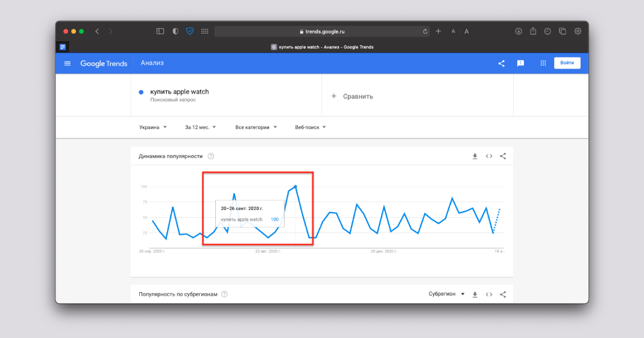The width and height of the screenshot is (644, 338).
Task: Open the Google apps grid
Action: coord(543,63)
